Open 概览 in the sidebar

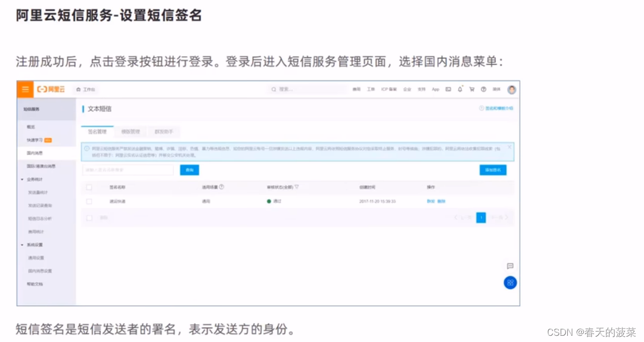point(31,127)
